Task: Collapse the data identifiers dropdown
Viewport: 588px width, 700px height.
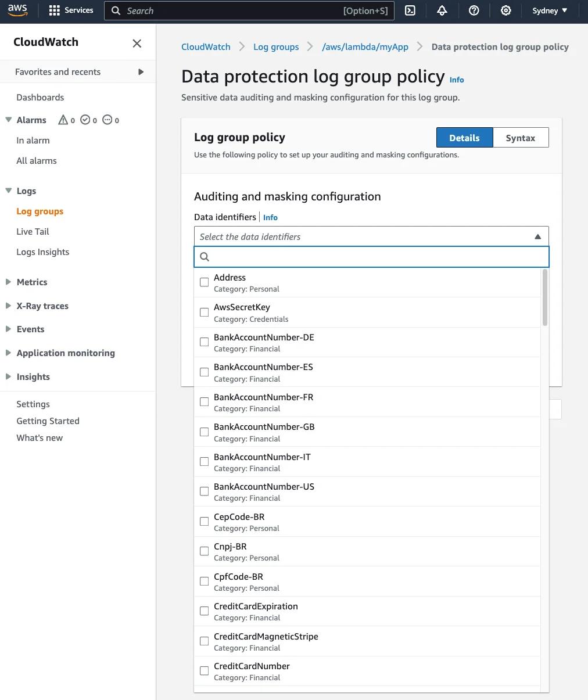Action: [538, 236]
